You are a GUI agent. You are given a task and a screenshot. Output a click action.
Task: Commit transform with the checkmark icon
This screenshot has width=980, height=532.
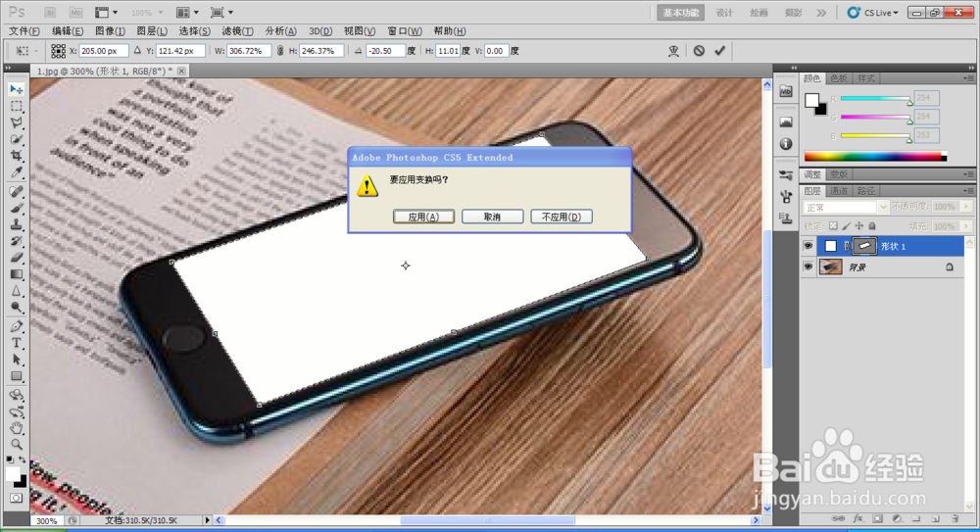click(720, 51)
